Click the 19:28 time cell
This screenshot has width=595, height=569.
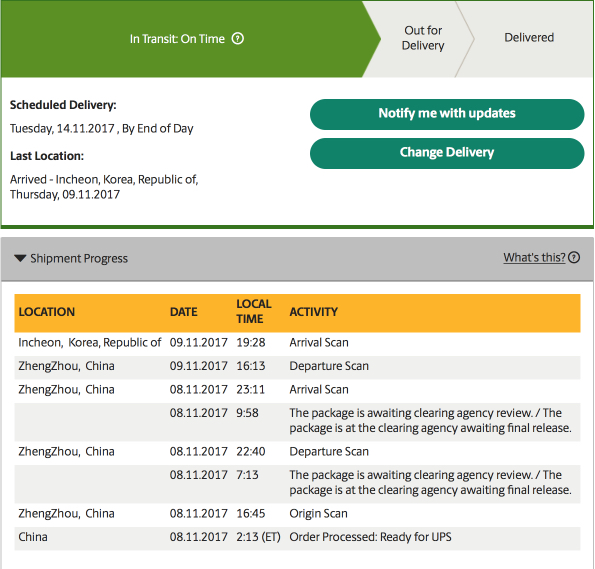(251, 342)
